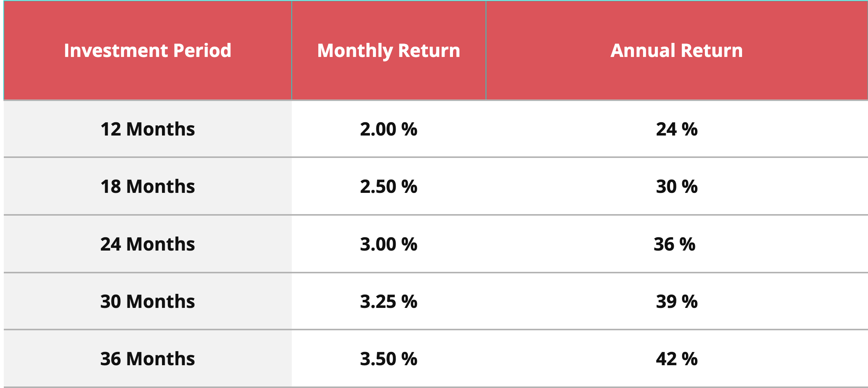Screen dimensions: 868x388
Task: Click the Annual Return column header
Action: point(676,50)
